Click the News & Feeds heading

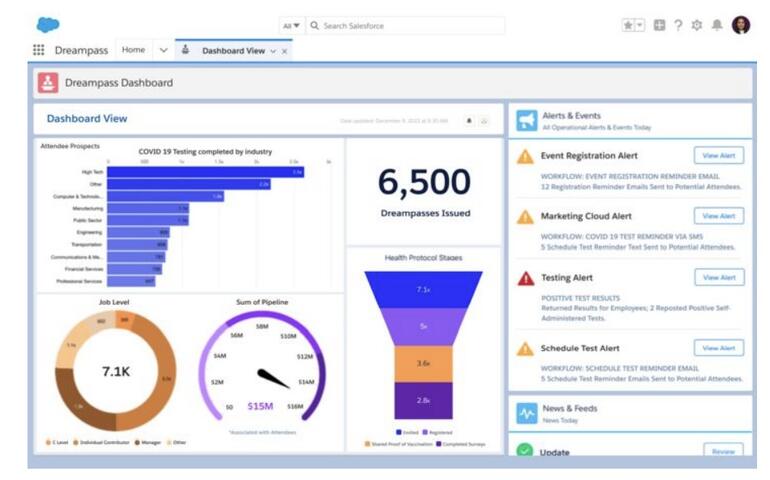click(570, 408)
